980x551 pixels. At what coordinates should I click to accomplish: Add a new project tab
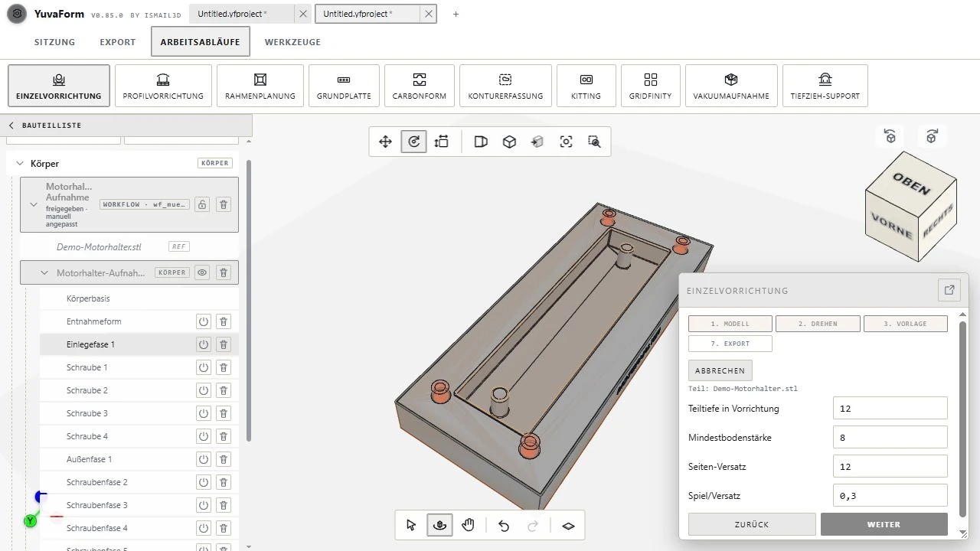click(456, 14)
